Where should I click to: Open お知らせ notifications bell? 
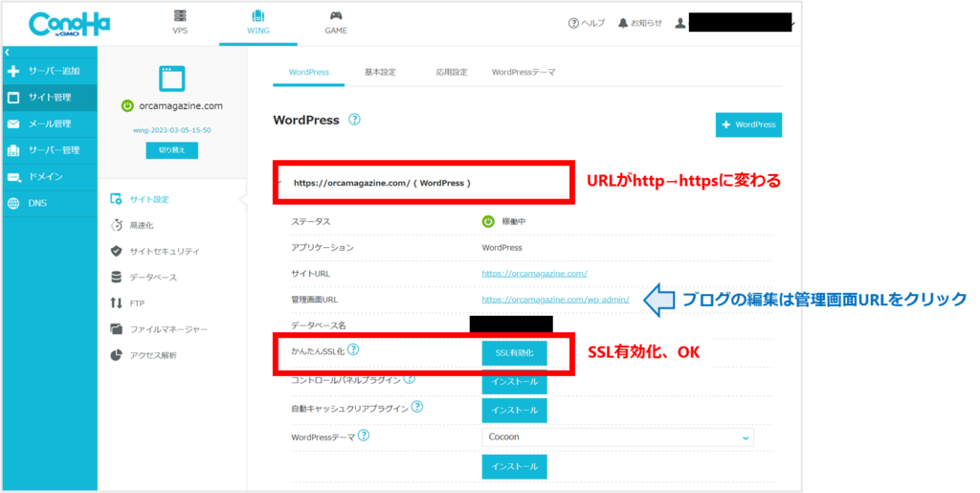639,23
